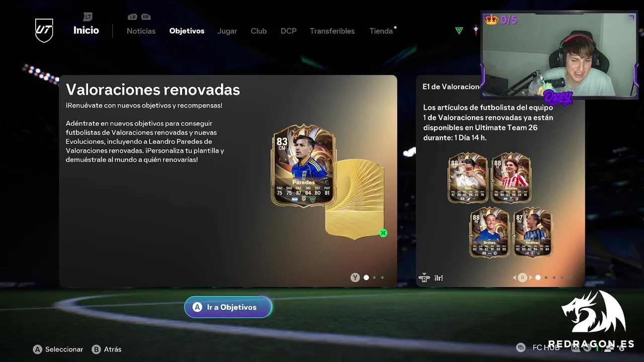Open the Jugar tab

(227, 31)
